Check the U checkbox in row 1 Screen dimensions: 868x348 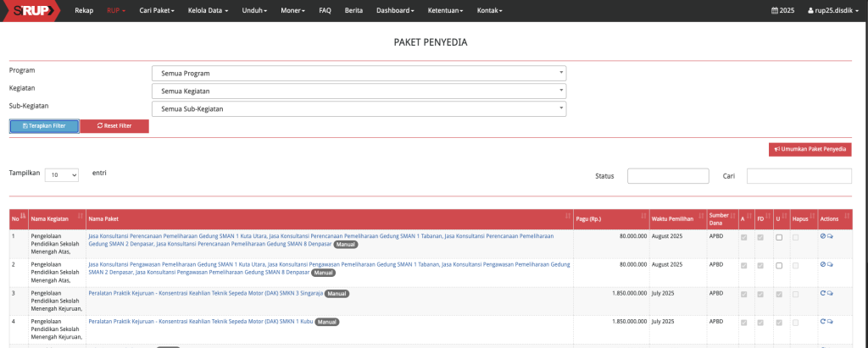pos(778,237)
